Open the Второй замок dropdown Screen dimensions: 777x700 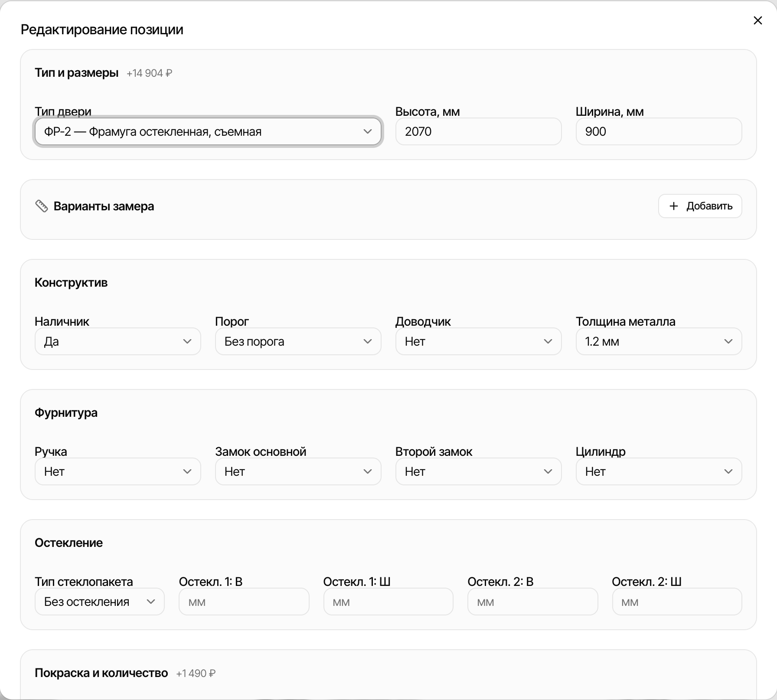point(479,471)
